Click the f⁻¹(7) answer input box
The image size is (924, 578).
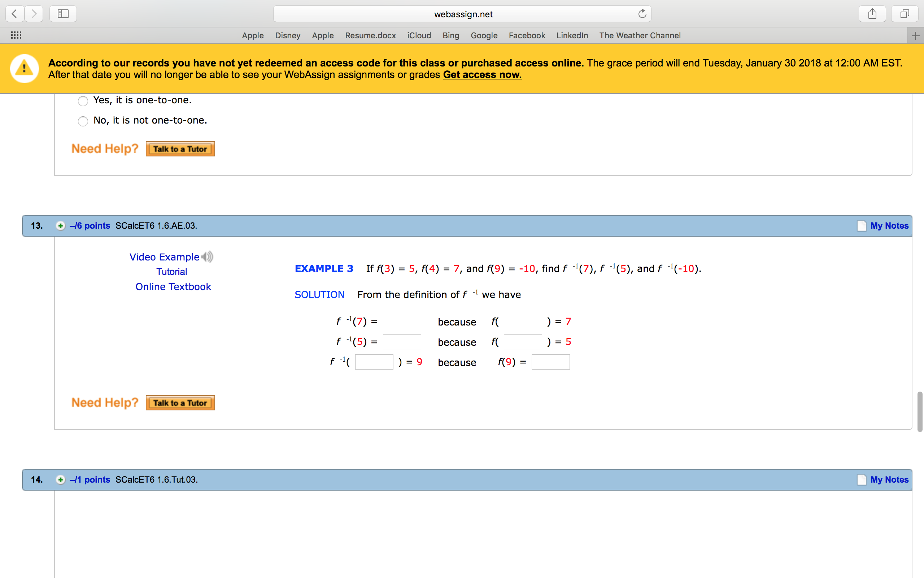[x=402, y=322]
